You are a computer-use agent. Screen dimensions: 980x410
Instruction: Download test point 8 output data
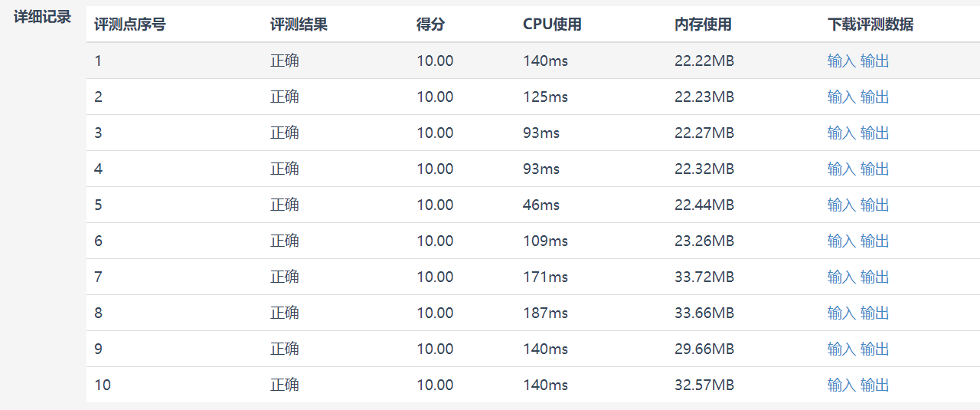874,313
